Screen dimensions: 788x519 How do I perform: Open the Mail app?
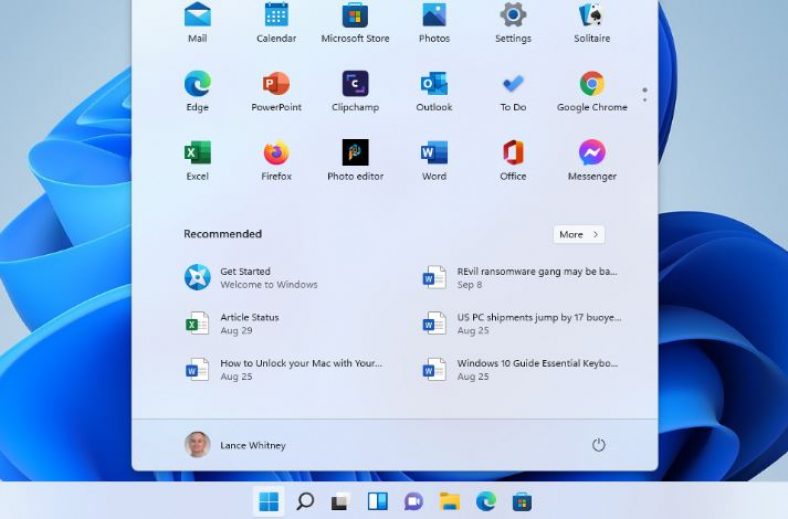pyautogui.click(x=198, y=23)
